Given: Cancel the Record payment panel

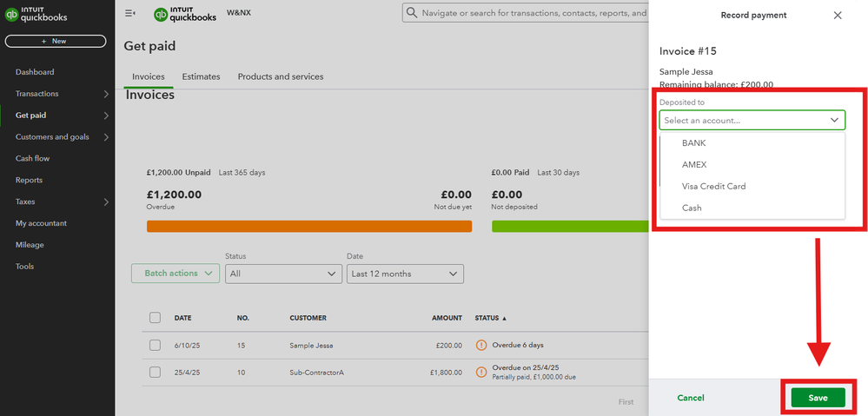Looking at the screenshot, I should pos(691,398).
